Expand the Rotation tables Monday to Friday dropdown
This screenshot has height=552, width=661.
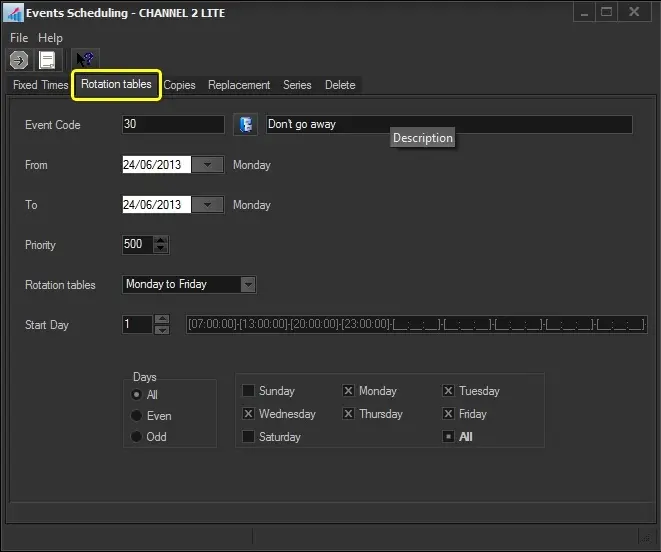tap(248, 285)
